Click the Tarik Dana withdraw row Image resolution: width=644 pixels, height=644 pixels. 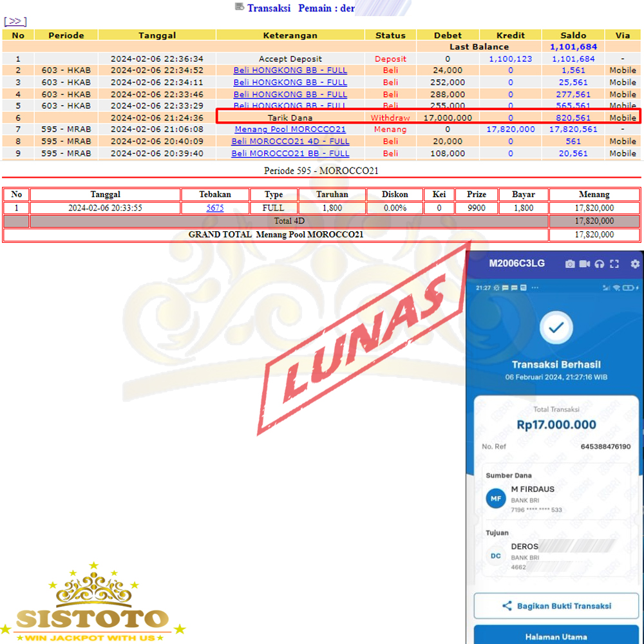(290, 118)
